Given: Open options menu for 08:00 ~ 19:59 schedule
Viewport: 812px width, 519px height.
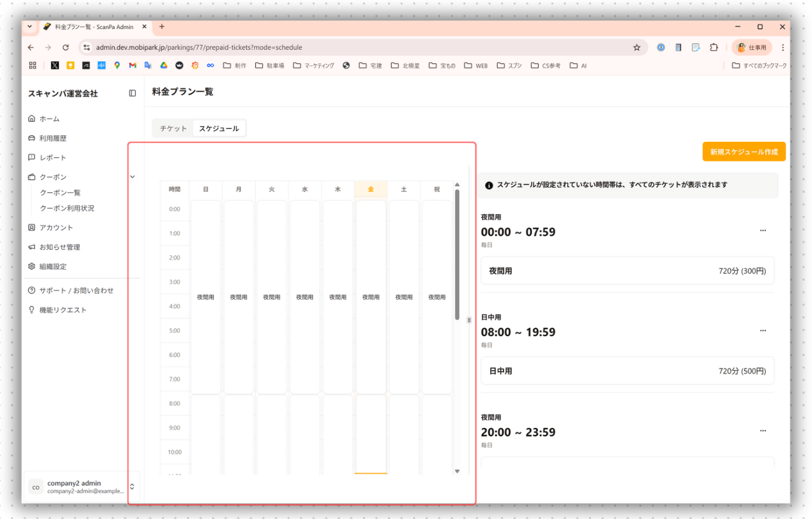Looking at the screenshot, I should 762,331.
